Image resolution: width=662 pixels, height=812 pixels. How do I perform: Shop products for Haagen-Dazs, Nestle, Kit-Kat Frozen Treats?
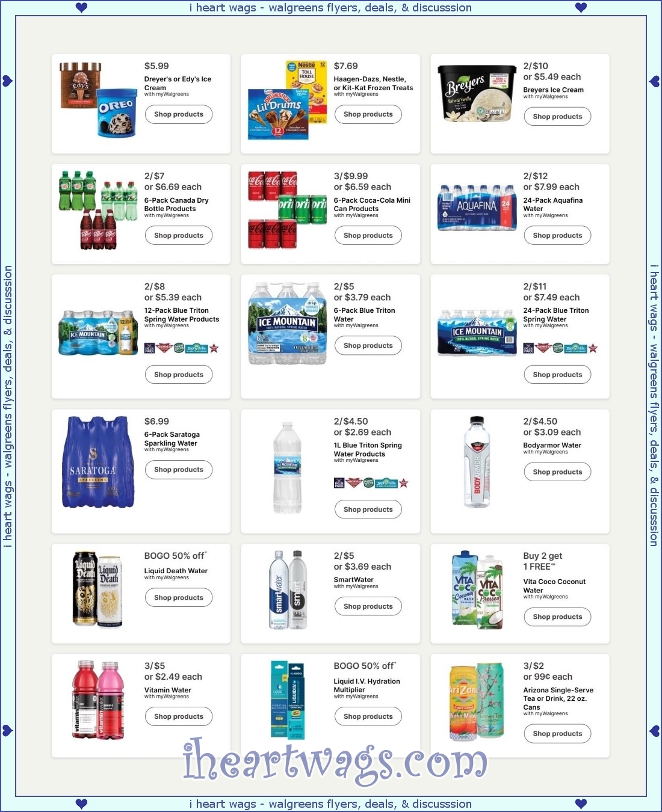(368, 114)
